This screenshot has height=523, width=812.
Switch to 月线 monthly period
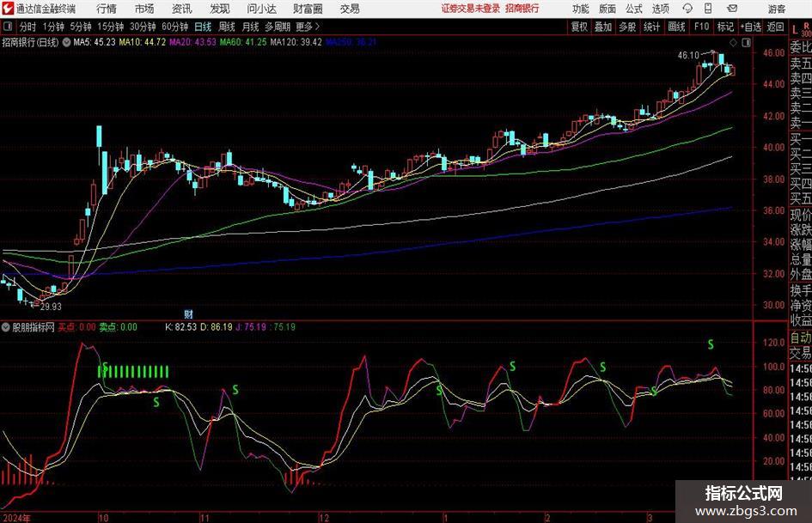tap(250, 27)
